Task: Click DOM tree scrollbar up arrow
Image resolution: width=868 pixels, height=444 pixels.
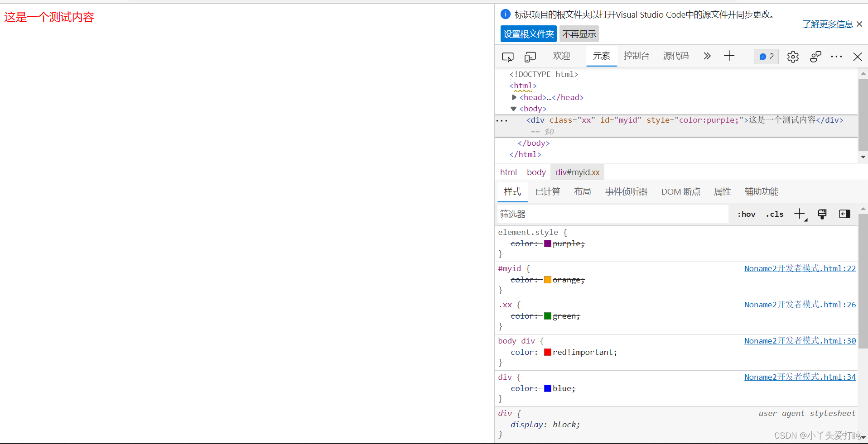Action: (863, 73)
